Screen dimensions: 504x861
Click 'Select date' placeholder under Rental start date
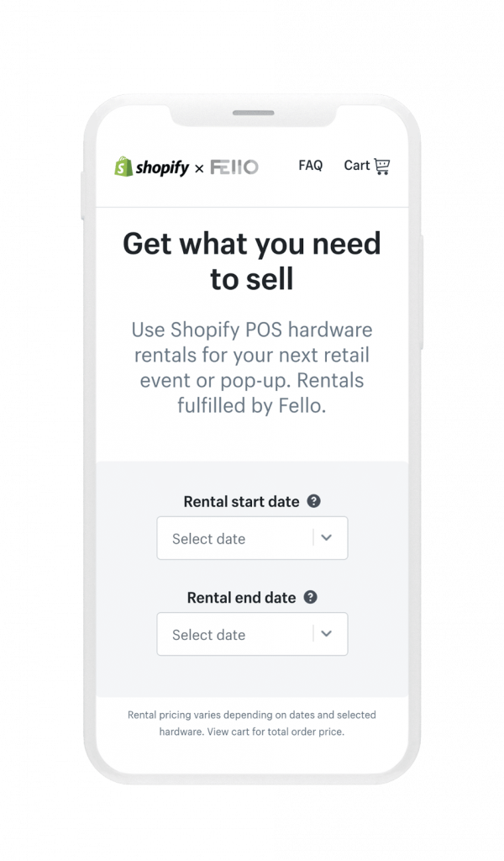tap(209, 539)
